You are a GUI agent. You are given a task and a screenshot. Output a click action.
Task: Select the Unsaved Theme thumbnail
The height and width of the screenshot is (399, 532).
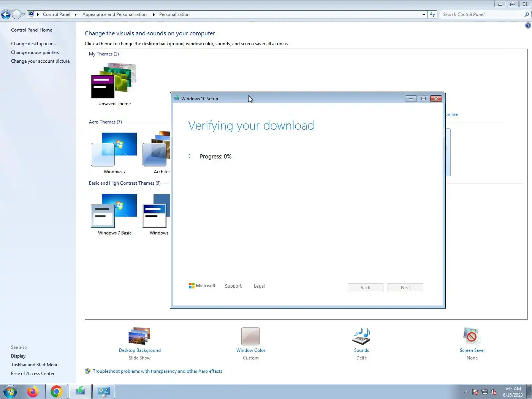coord(114,81)
